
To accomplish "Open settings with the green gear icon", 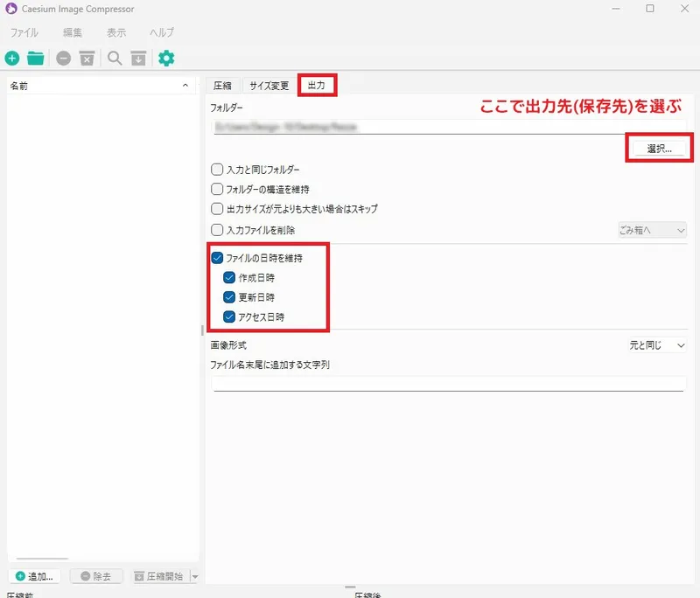I will pyautogui.click(x=166, y=59).
